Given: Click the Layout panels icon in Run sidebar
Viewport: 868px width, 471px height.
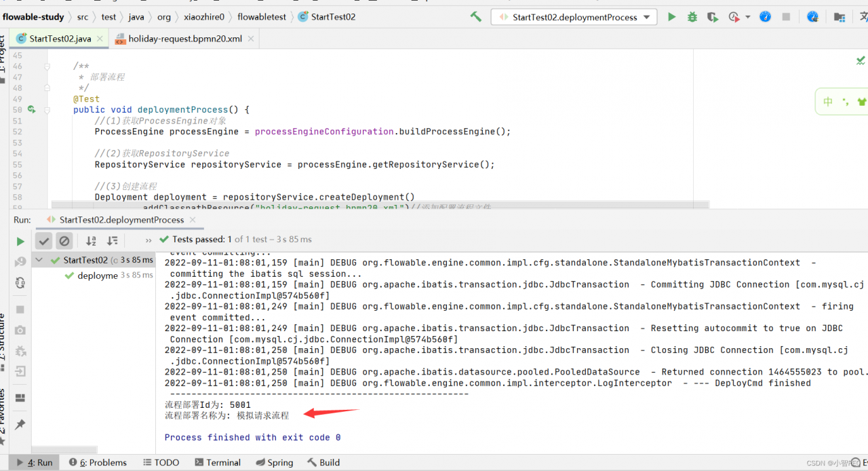Looking at the screenshot, I should [20, 398].
